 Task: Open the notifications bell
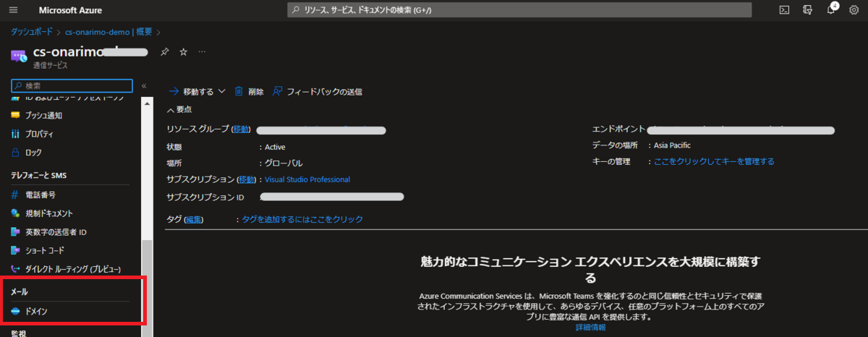tap(831, 10)
